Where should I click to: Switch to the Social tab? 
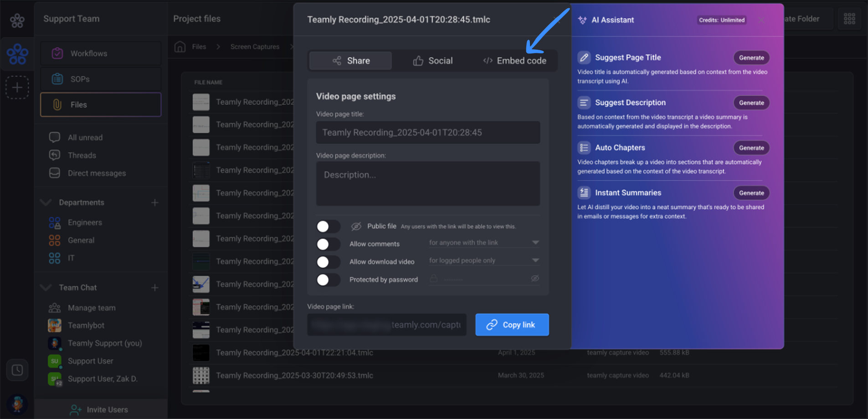tap(432, 61)
